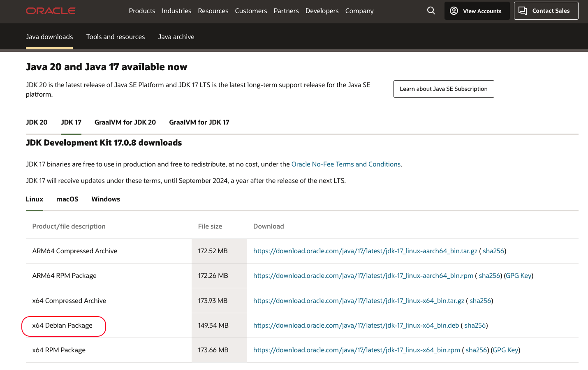
Task: Open the Developers menu
Action: (x=322, y=11)
